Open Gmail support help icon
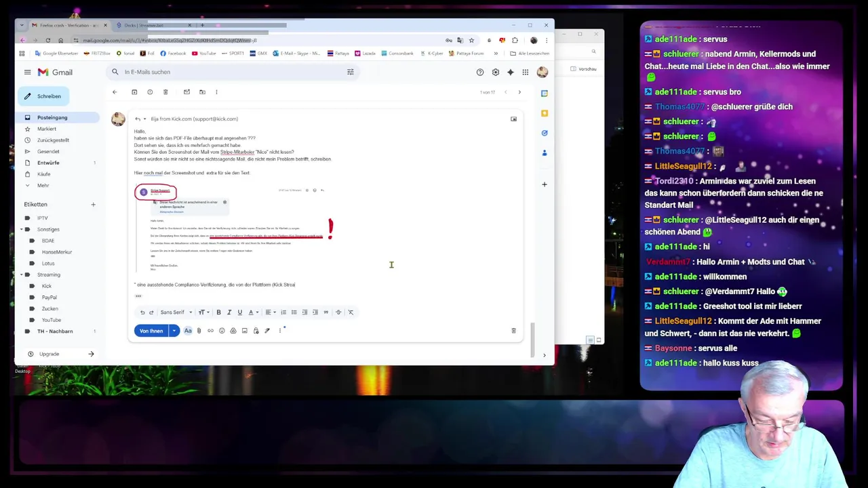Viewport: 868px width, 488px height. pos(480,72)
